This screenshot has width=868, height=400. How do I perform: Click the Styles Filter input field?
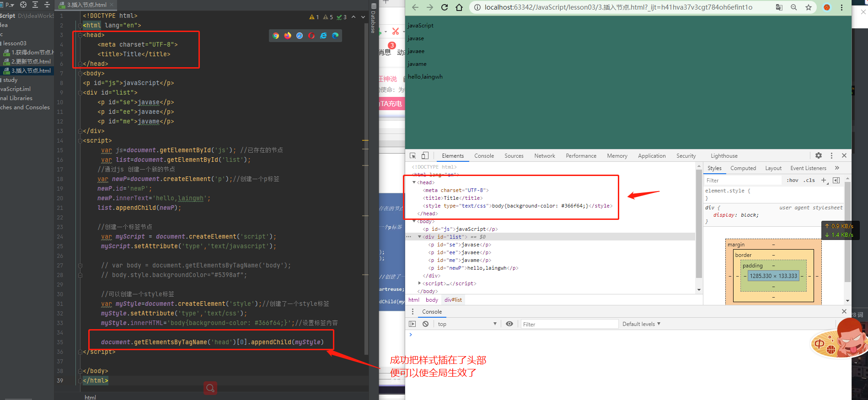[x=743, y=181]
